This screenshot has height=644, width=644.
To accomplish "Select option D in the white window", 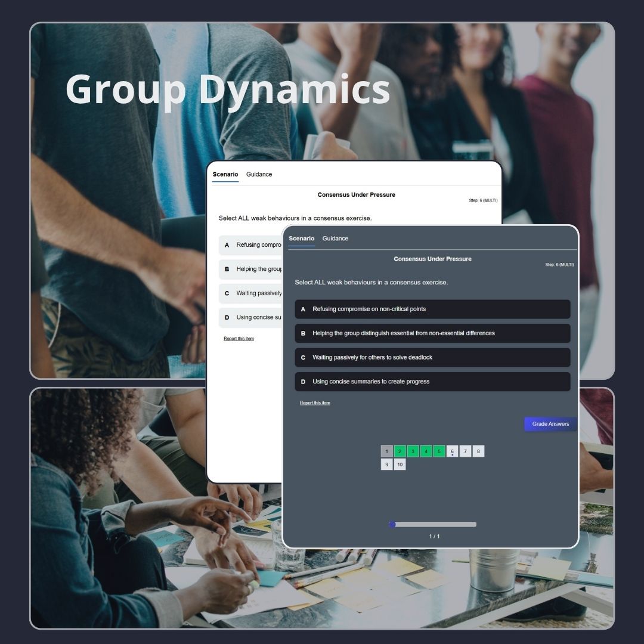I will click(x=250, y=317).
